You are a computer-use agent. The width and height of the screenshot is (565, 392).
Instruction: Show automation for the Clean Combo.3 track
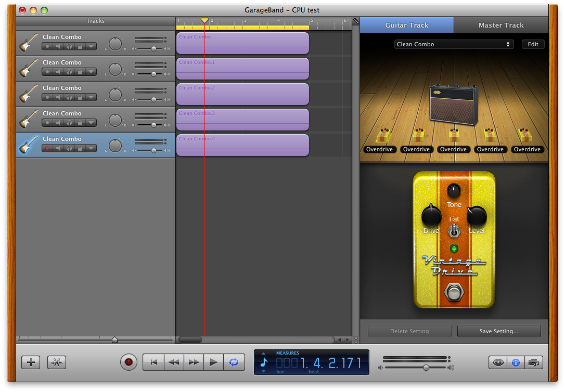pos(91,123)
